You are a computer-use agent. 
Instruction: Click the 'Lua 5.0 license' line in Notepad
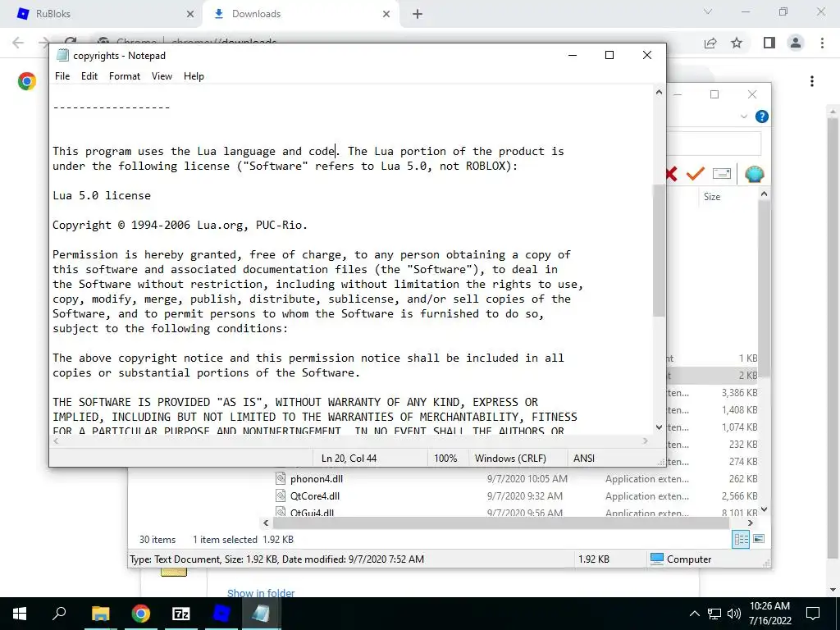102,195
